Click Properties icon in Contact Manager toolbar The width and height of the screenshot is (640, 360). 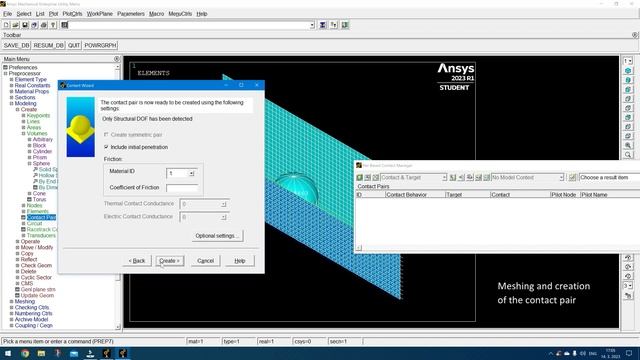(x=368, y=178)
